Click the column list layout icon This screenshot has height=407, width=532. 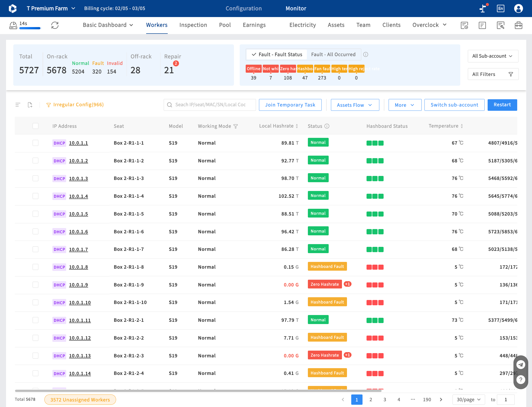tap(18, 105)
